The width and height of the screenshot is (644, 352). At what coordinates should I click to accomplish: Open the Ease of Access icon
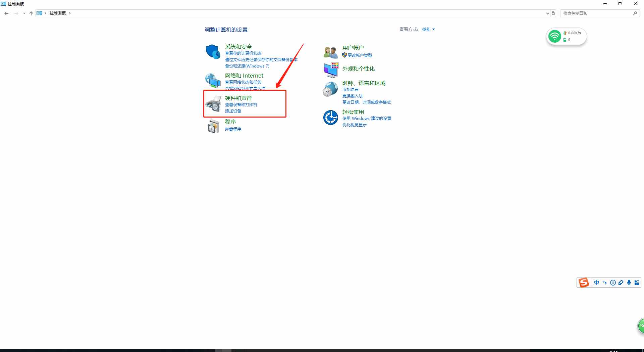click(330, 118)
